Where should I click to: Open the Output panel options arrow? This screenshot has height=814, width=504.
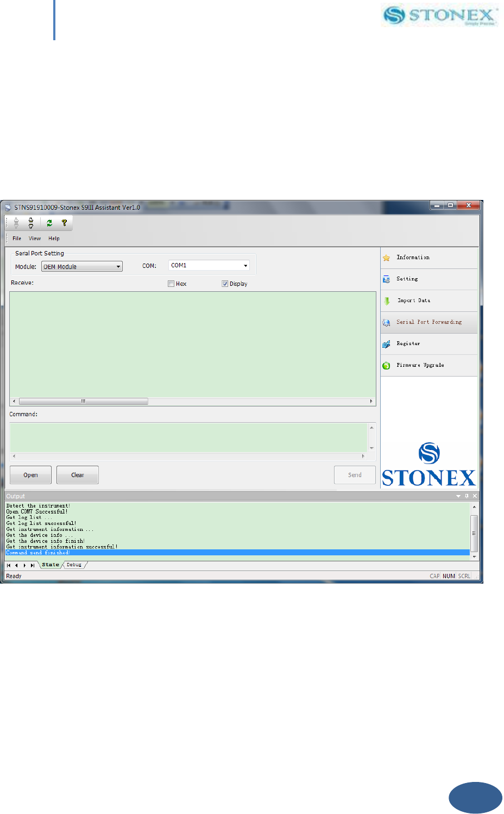[458, 496]
